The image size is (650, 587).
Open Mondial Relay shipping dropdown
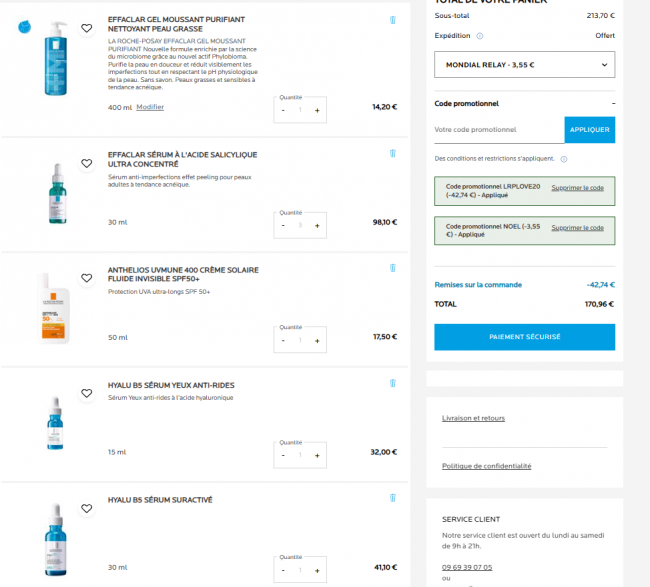pos(524,65)
